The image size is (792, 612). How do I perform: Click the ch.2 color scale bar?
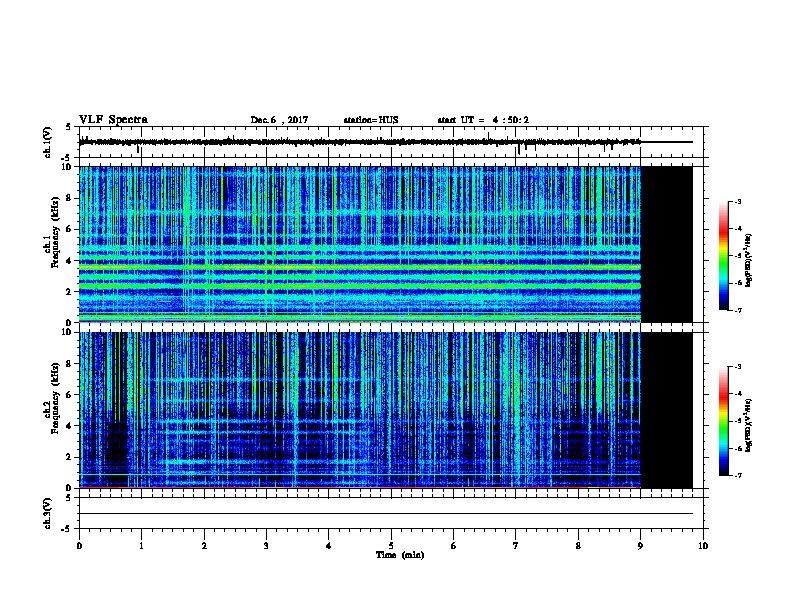(723, 421)
